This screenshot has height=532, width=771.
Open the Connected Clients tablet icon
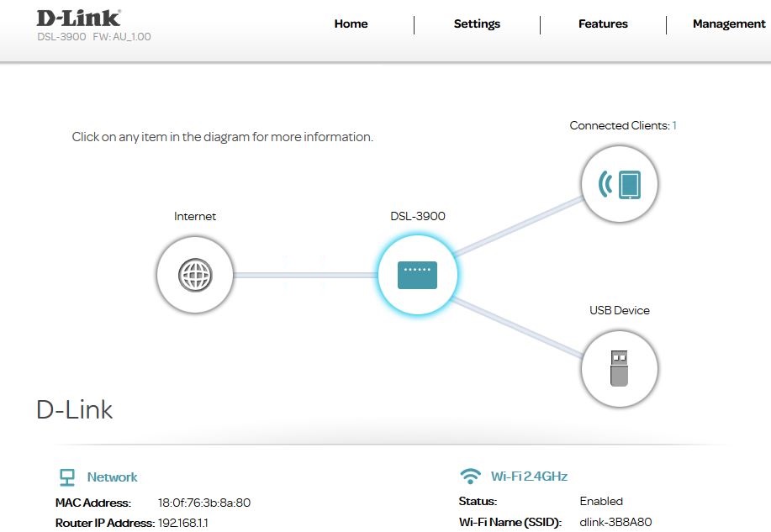[x=620, y=184]
